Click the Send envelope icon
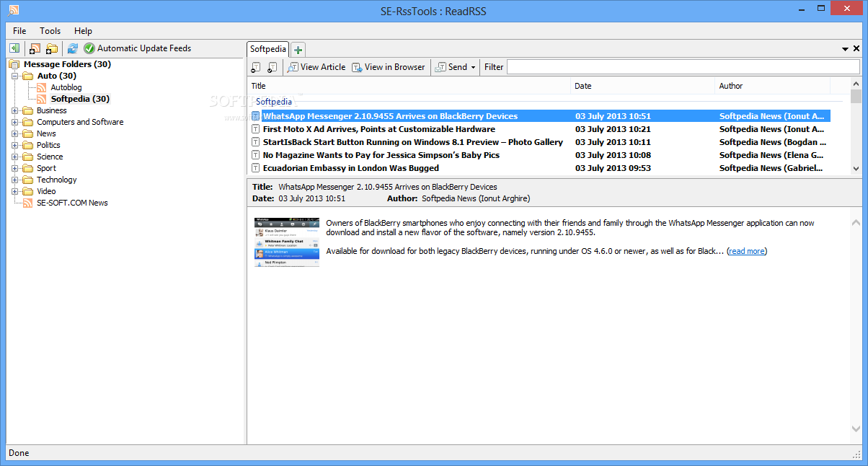The image size is (868, 466). pyautogui.click(x=440, y=67)
